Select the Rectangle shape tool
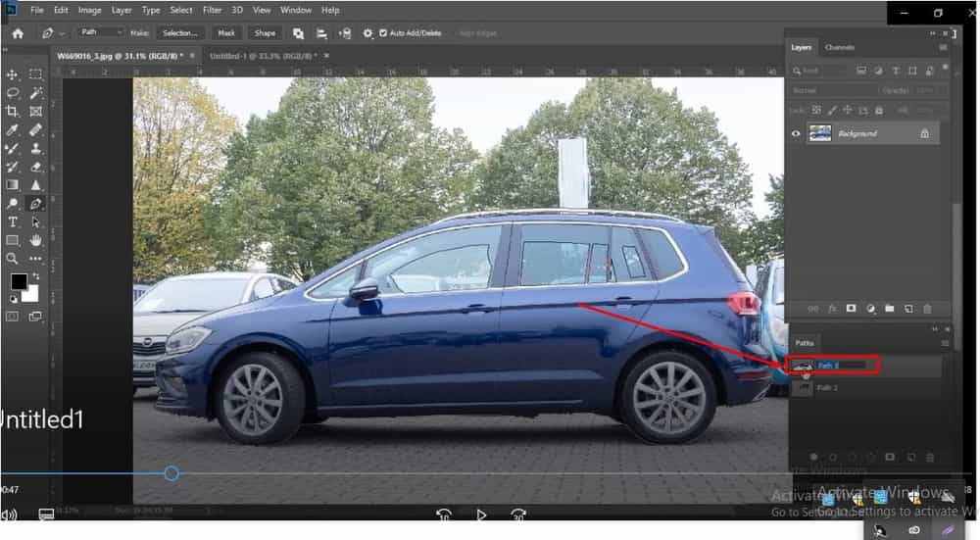The image size is (980, 540). 12,241
